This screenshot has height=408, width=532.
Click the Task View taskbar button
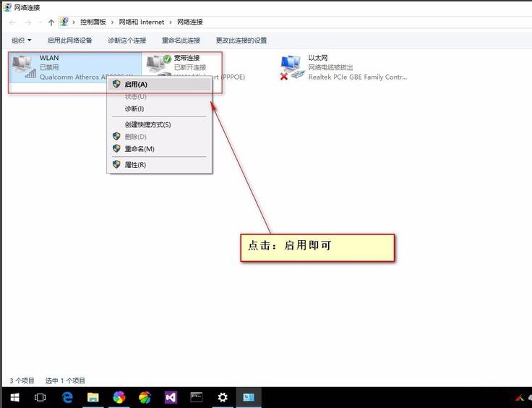[40, 397]
